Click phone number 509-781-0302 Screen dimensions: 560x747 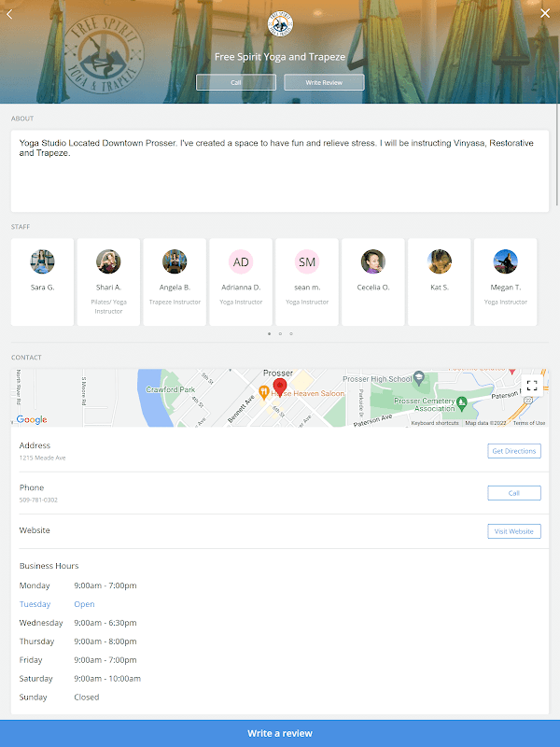click(x=38, y=500)
